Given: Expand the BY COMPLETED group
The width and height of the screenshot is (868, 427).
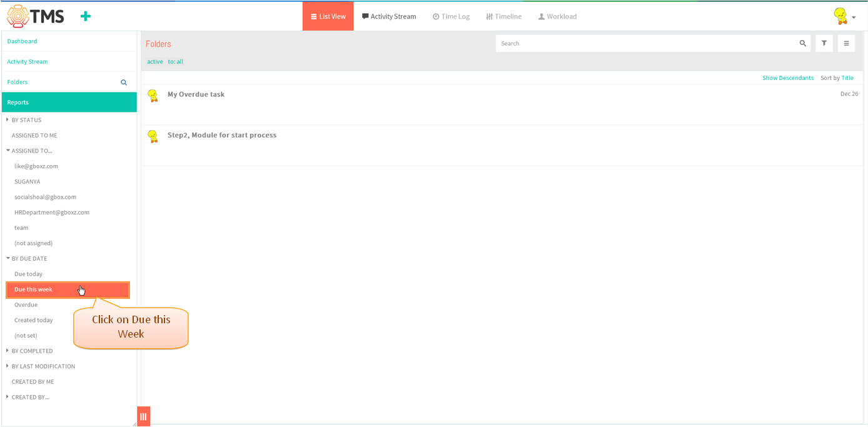Looking at the screenshot, I should (8, 351).
